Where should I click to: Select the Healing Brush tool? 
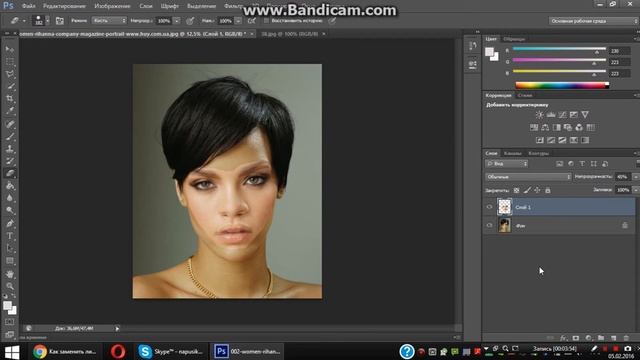point(10,124)
